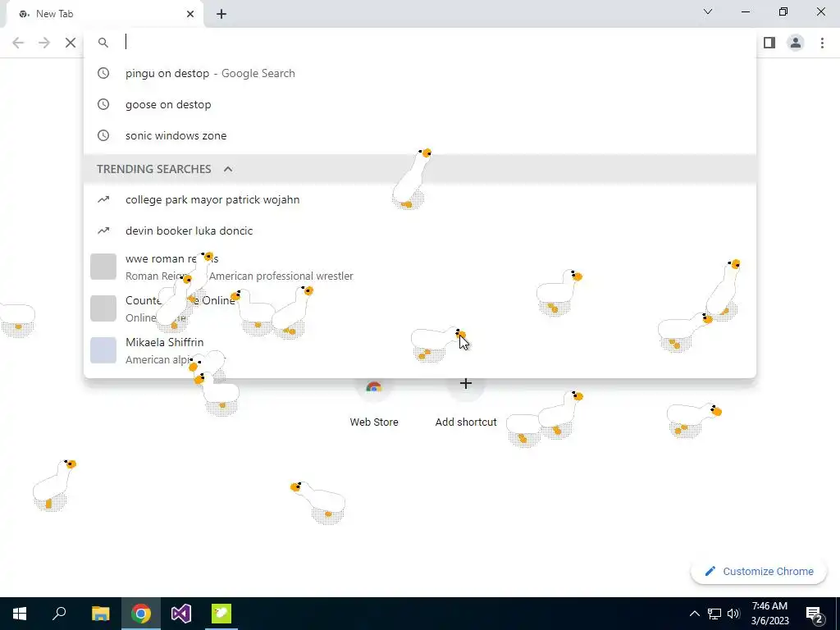Open the notification center icon
The height and width of the screenshot is (630, 840).
coord(815,614)
